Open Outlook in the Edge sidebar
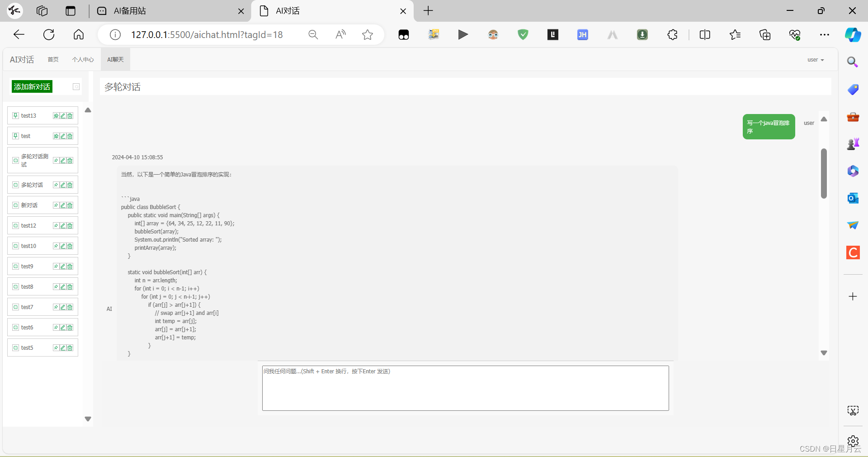This screenshot has width=868, height=457. coord(853,198)
